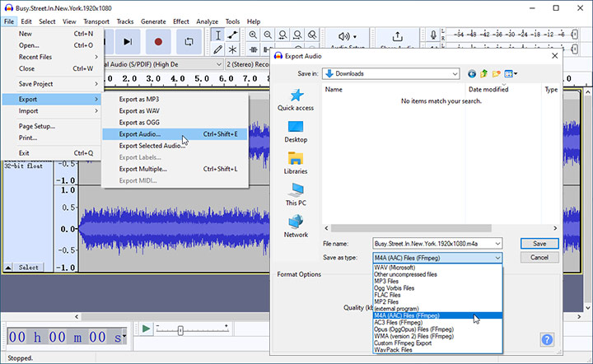The width and height of the screenshot is (593, 364).
Task: Create new folder in Export dialog
Action: 496,73
